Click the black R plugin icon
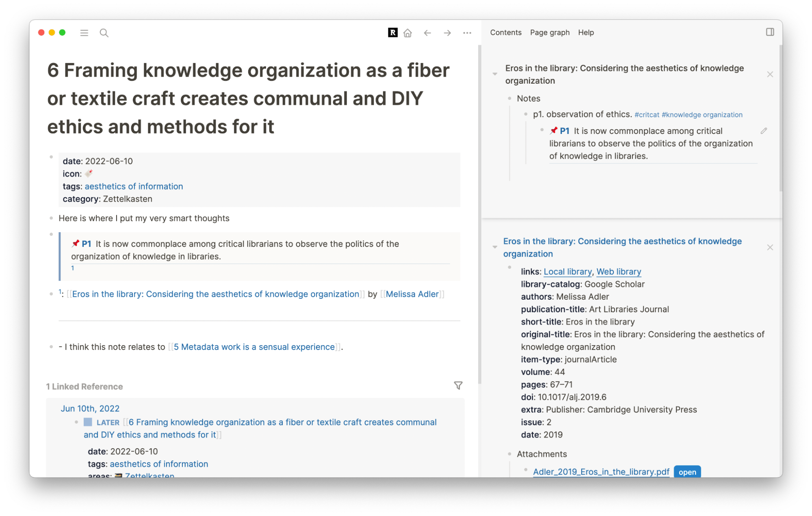 click(x=392, y=33)
